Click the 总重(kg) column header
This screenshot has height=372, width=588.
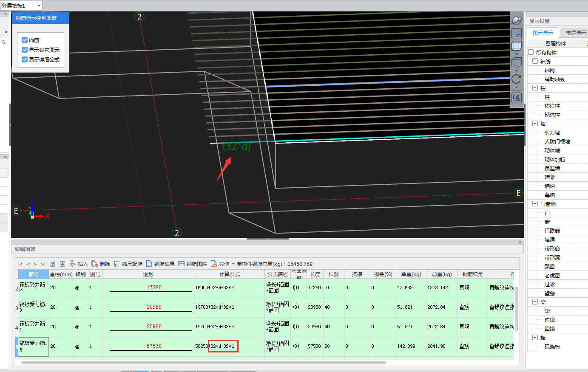tap(442, 274)
